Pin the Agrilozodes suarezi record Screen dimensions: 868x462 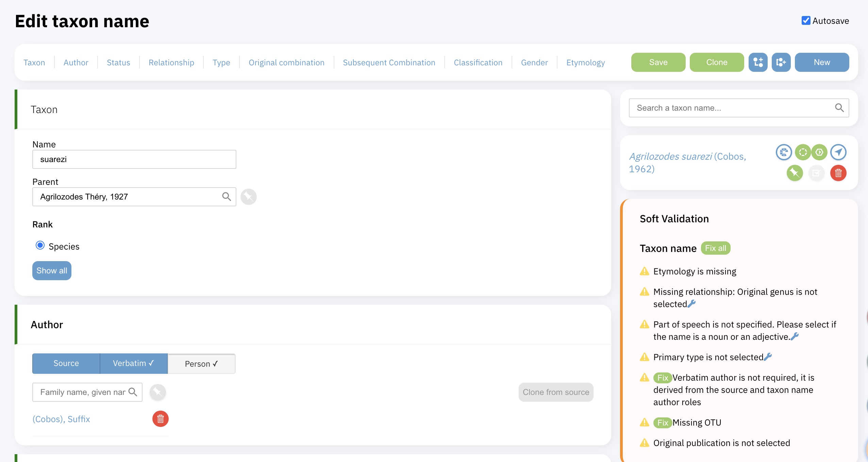coord(795,173)
